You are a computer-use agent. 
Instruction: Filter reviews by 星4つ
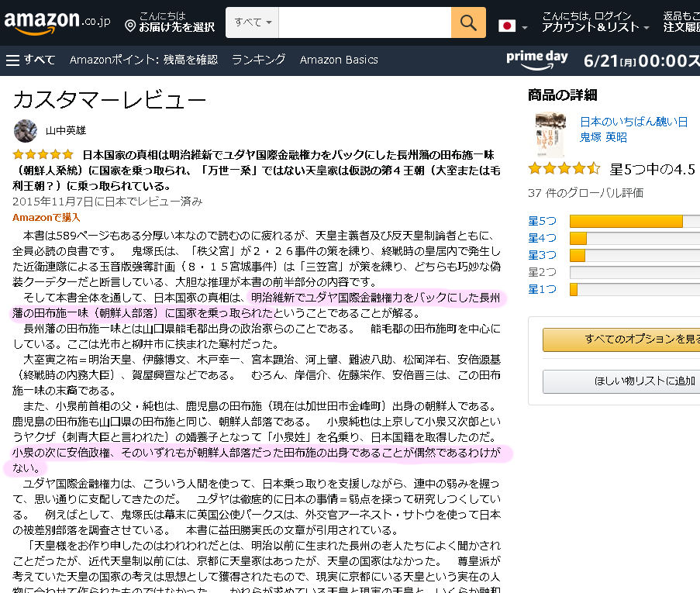click(x=542, y=238)
